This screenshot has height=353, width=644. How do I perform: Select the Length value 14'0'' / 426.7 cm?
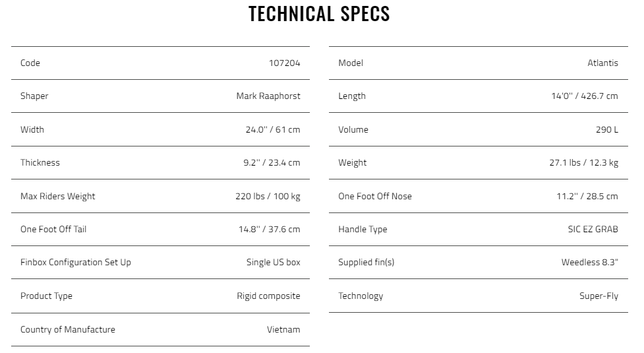(x=585, y=96)
